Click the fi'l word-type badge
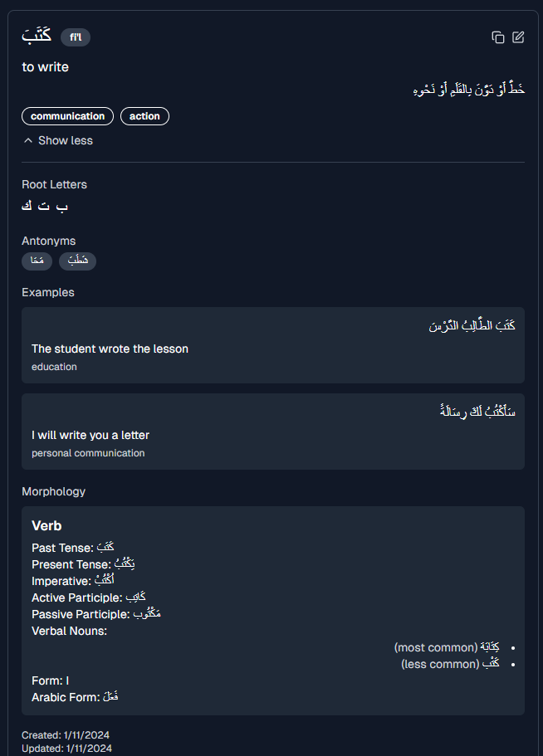This screenshot has width=543, height=756. pos(76,37)
